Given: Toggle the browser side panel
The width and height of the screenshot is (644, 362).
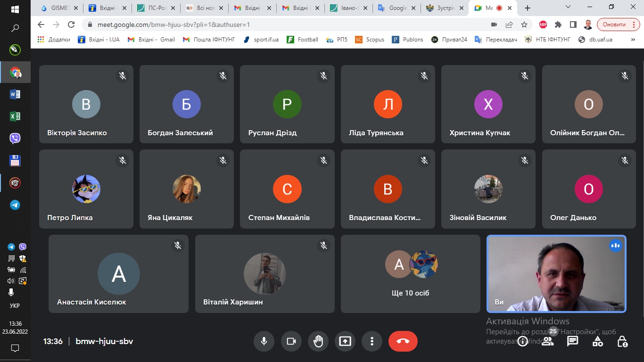Looking at the screenshot, I should [573, 25].
